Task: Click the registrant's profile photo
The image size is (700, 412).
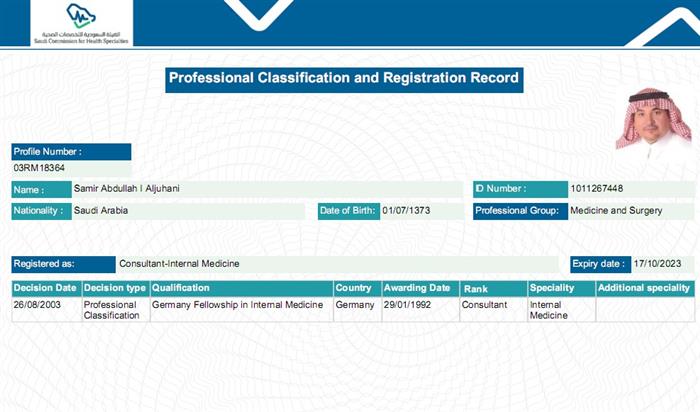Action: tap(653, 124)
